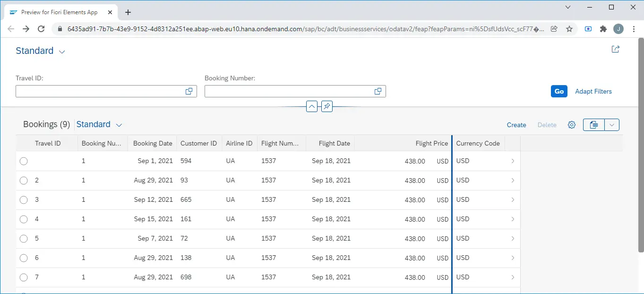Image resolution: width=644 pixels, height=294 pixels.
Task: Collapse the filter header with arrow button
Action: (x=312, y=107)
